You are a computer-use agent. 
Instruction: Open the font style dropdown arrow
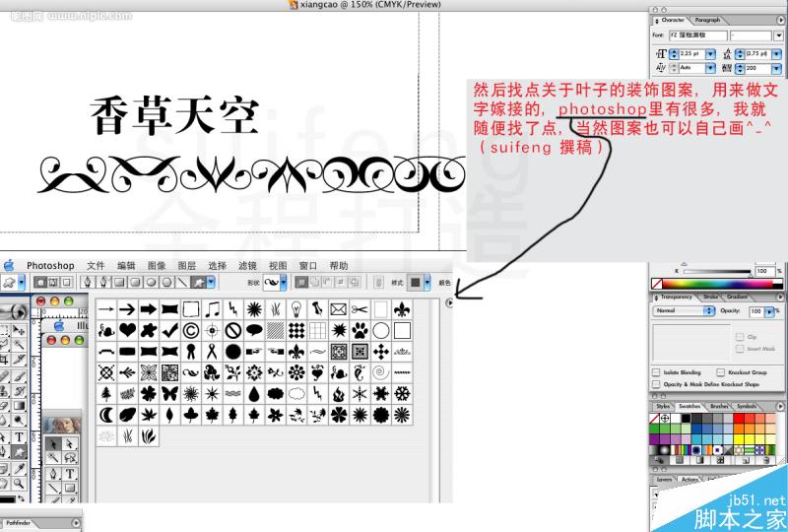[778, 35]
